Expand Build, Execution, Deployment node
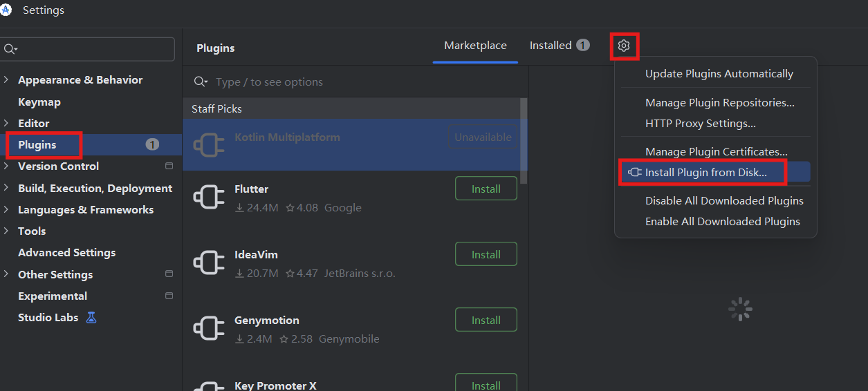The image size is (868, 391). click(6, 188)
